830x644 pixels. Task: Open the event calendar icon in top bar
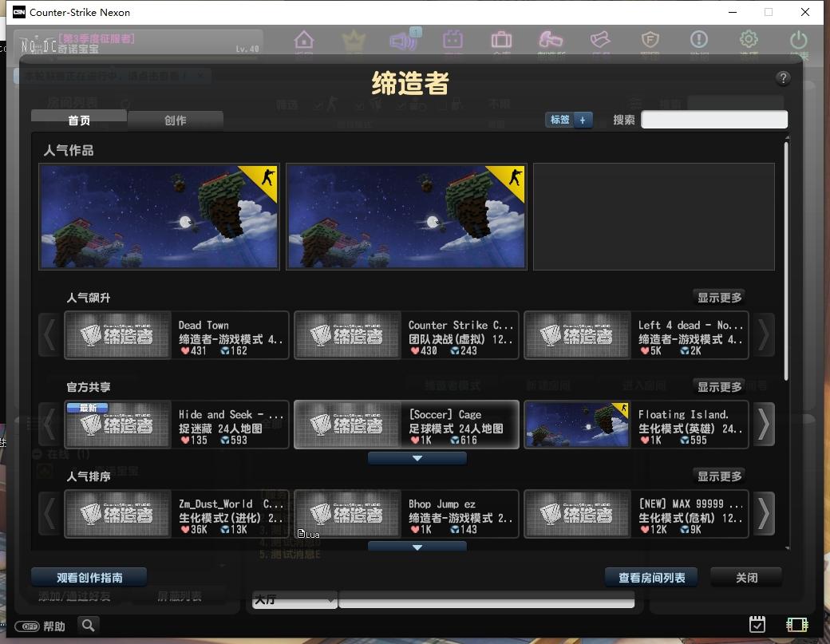453,40
